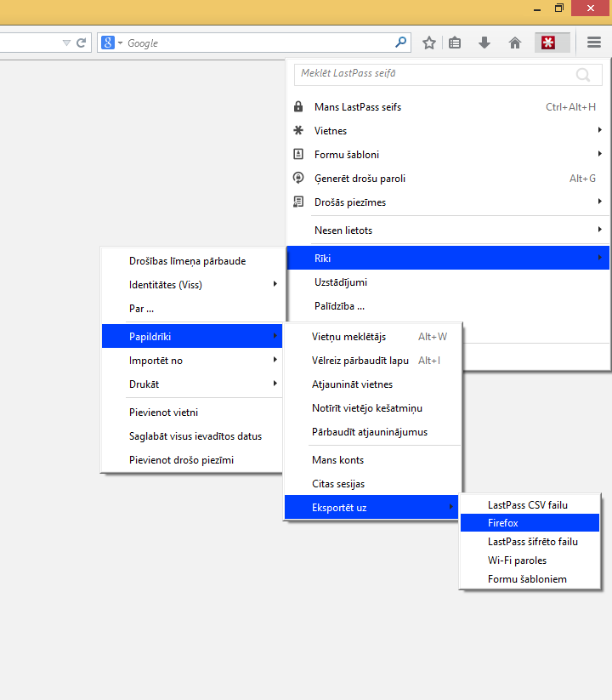Open Palīdzība ...
The width and height of the screenshot is (612, 700).
point(448,306)
